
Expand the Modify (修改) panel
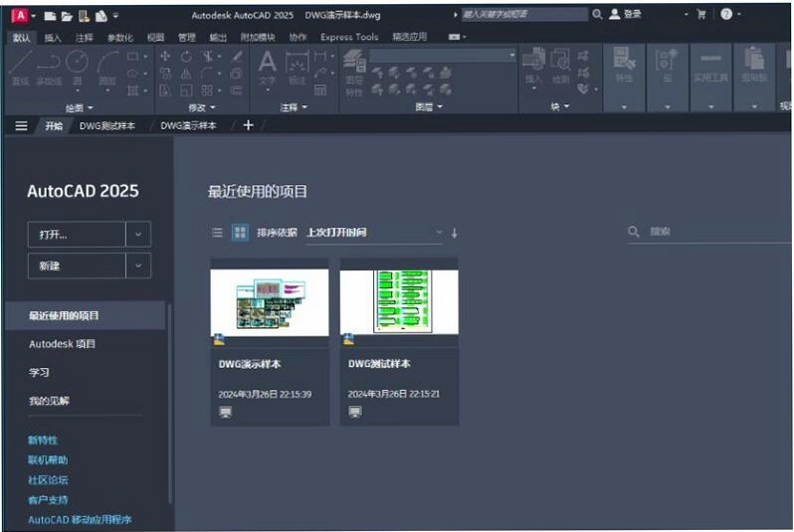202,107
